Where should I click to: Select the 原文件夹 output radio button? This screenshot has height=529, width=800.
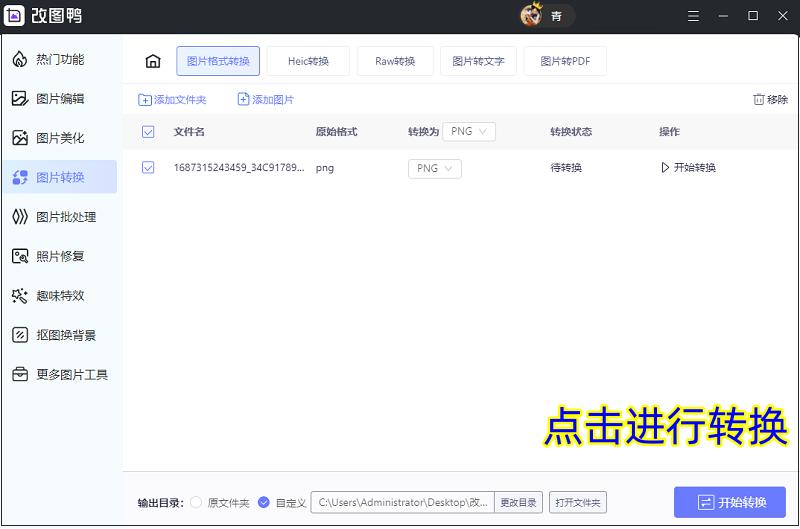click(195, 502)
